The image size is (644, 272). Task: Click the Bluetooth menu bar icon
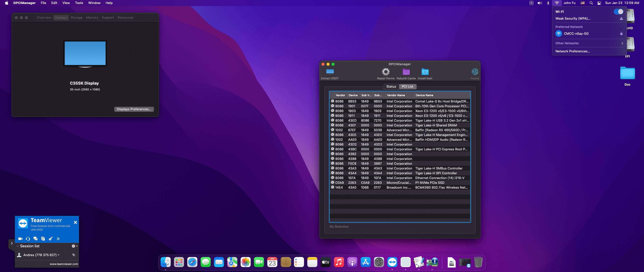tap(548, 3)
